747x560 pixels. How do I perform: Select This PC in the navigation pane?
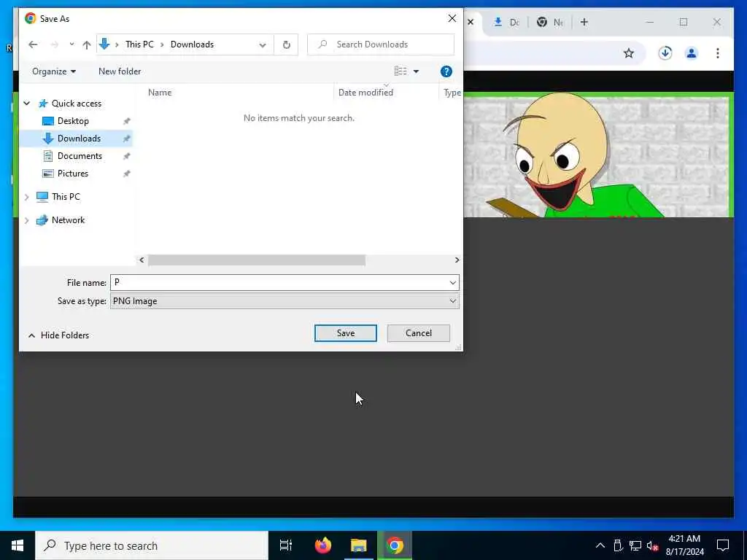[66, 197]
